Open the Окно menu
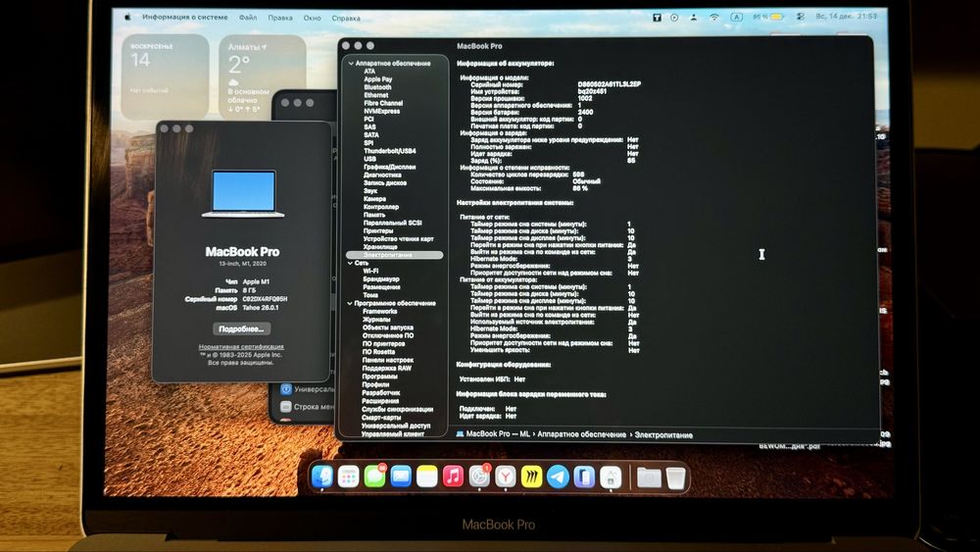The image size is (980, 552). pos(312,18)
